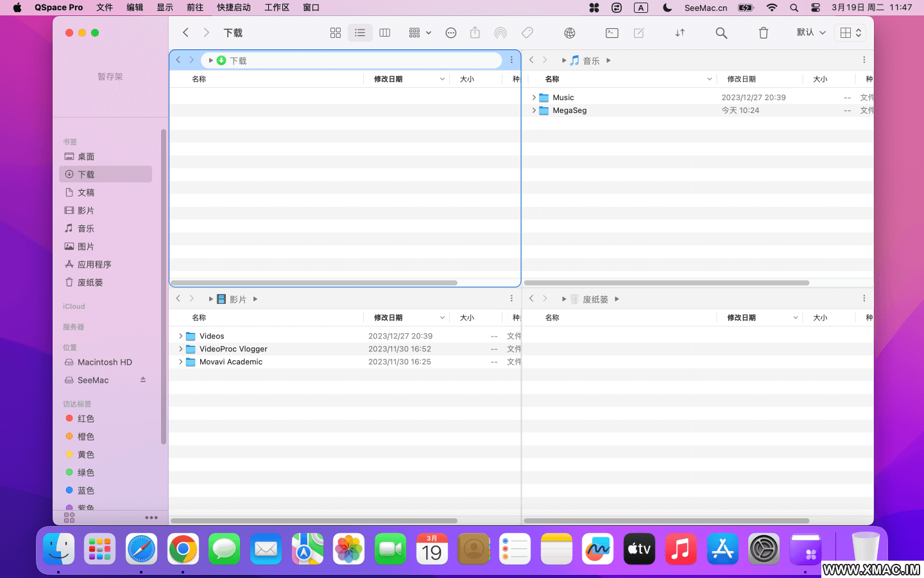Open the pane layout selector dropdown
Viewport: 924px width, 578px height.
pos(851,33)
